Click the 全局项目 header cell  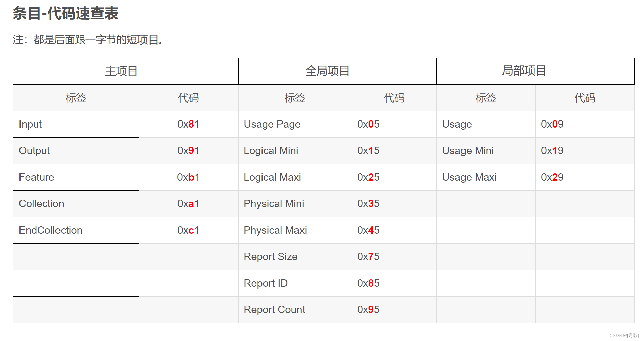(x=337, y=71)
